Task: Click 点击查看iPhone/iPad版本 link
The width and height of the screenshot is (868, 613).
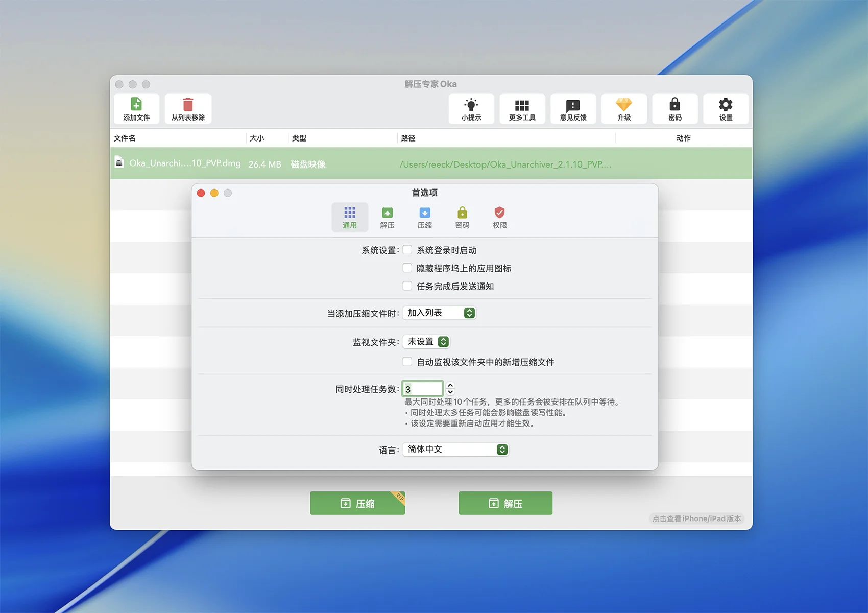Action: (696, 518)
